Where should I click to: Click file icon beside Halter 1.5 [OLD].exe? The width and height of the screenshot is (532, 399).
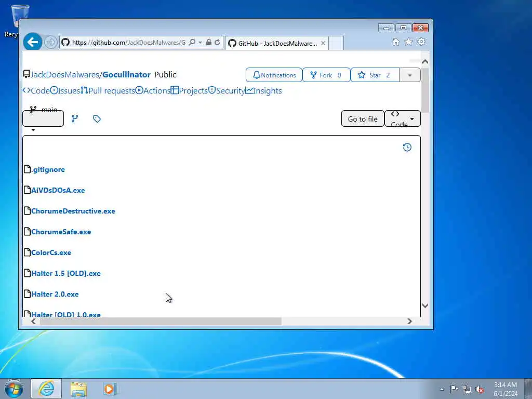(27, 273)
